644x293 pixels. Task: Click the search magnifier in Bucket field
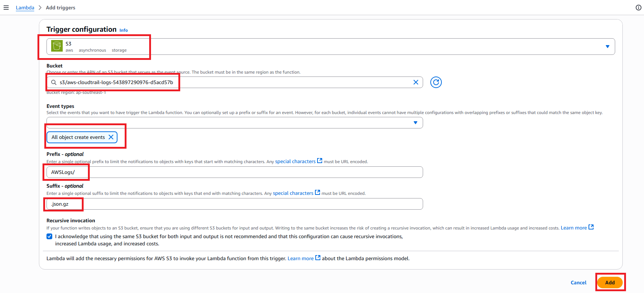point(54,82)
